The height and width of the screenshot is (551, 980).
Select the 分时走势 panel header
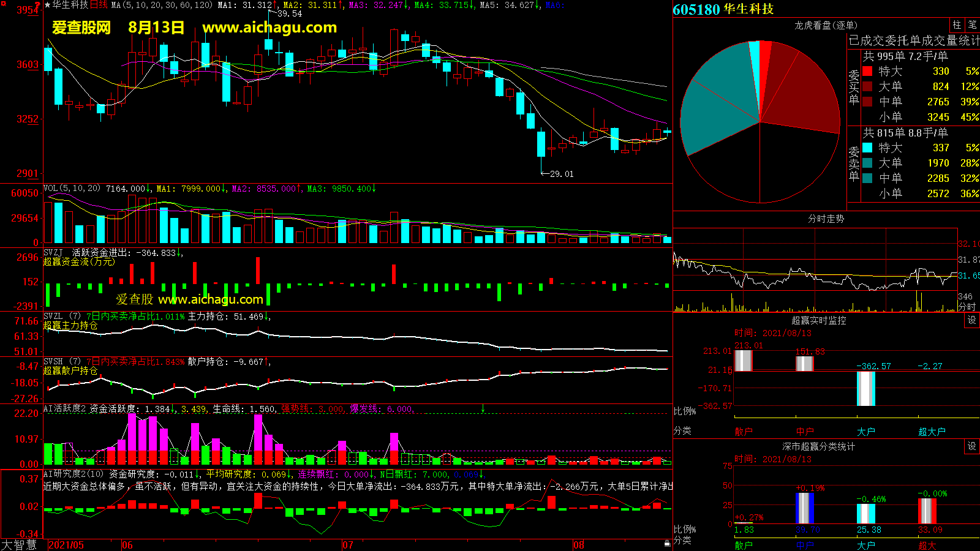(826, 219)
